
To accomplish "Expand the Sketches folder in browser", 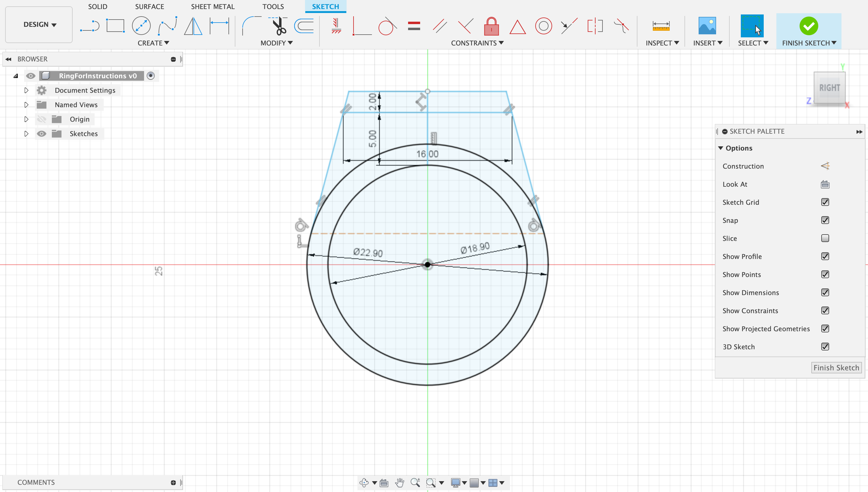I will point(27,134).
